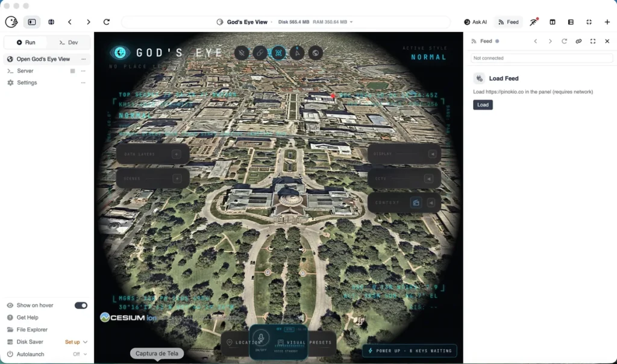
Task: Open the Autolaunch Off dropdown
Action: (x=80, y=354)
